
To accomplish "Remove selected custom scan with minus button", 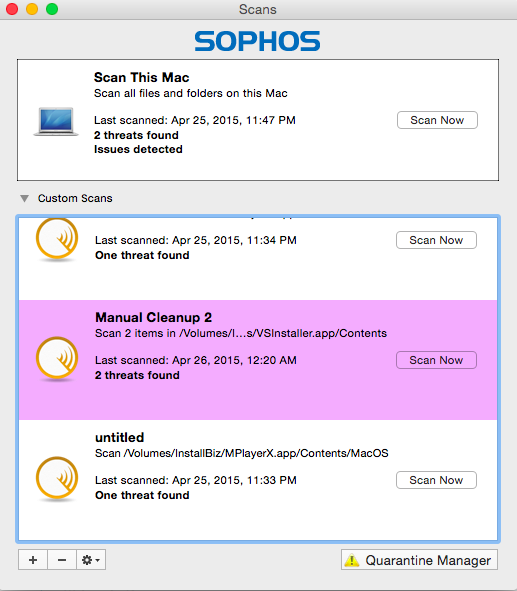I will point(62,560).
